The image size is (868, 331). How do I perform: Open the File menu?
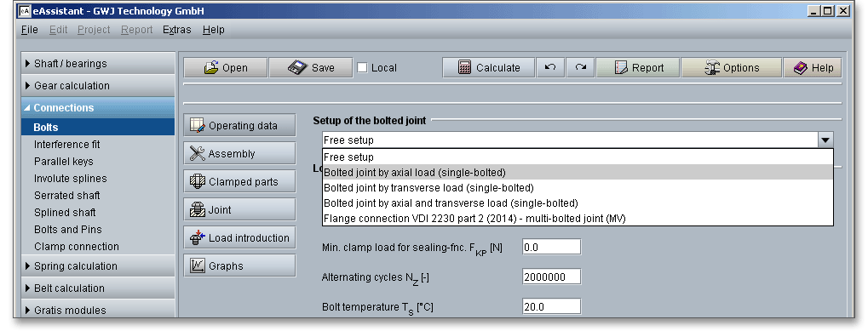click(x=29, y=30)
